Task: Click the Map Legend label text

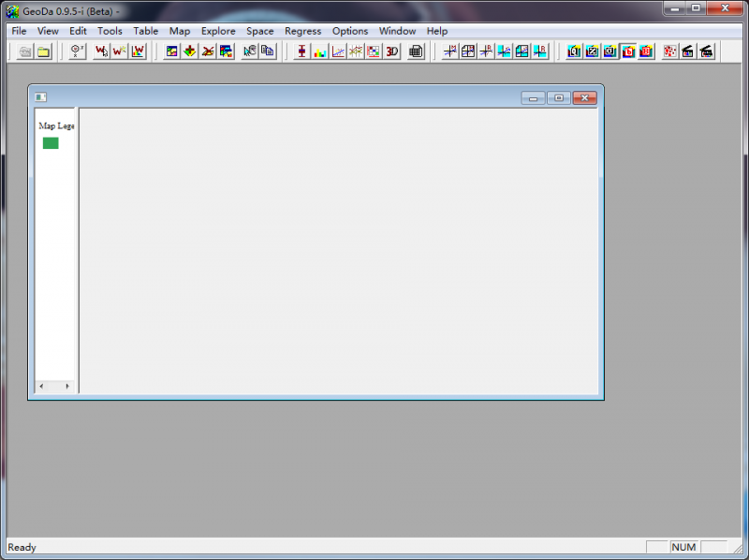Action: [56, 125]
